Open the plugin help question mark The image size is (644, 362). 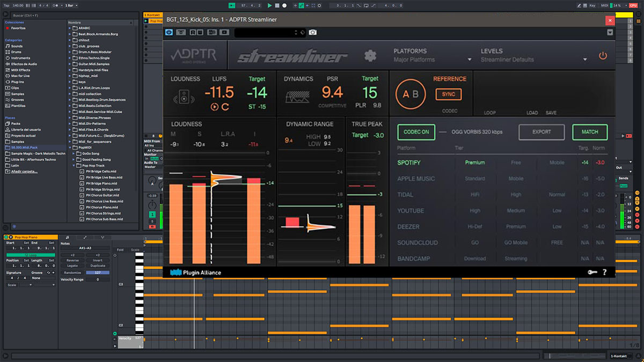(x=605, y=272)
